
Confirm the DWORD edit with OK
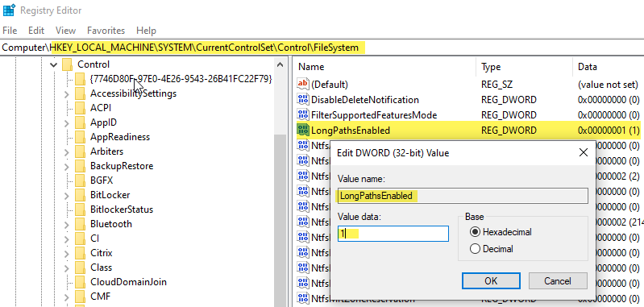pos(491,280)
